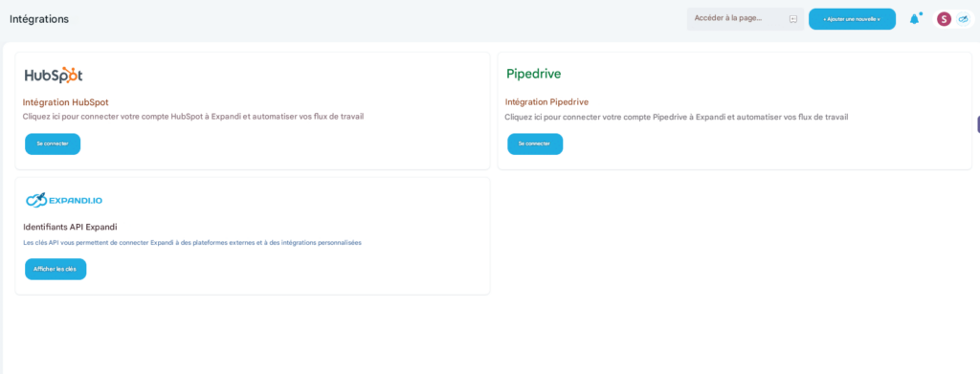Click the 'Les clés API vous permettent' description
The width and height of the screenshot is (980, 374).
(191, 242)
